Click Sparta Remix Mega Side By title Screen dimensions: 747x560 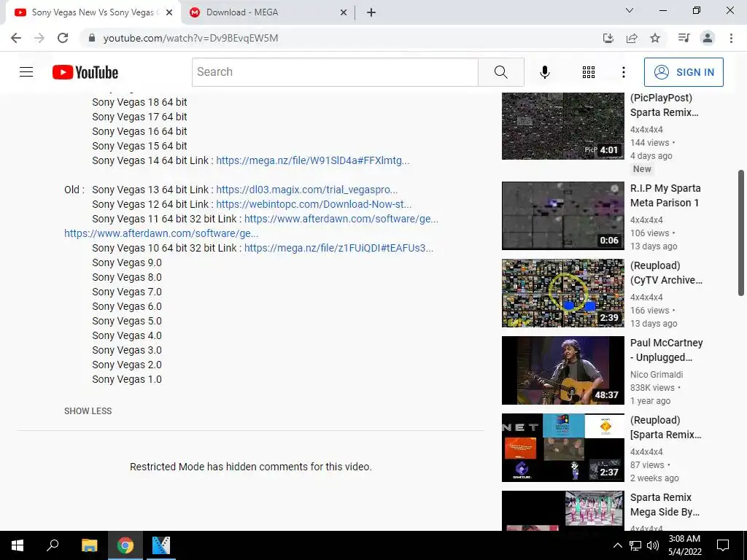[x=665, y=505]
